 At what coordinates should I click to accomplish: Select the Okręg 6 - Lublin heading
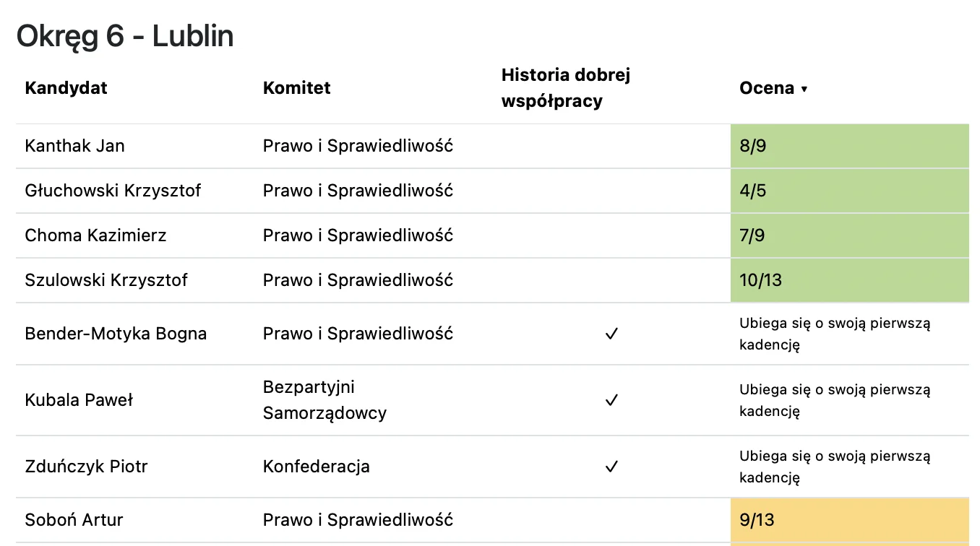pyautogui.click(x=125, y=35)
